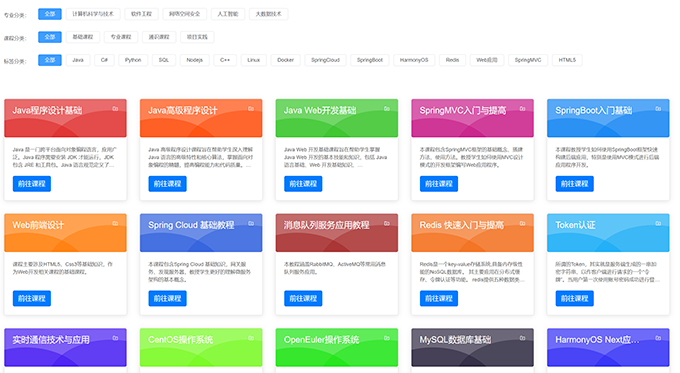Open Spring Cloud 基础教程 via 前往课程 button

point(167,298)
